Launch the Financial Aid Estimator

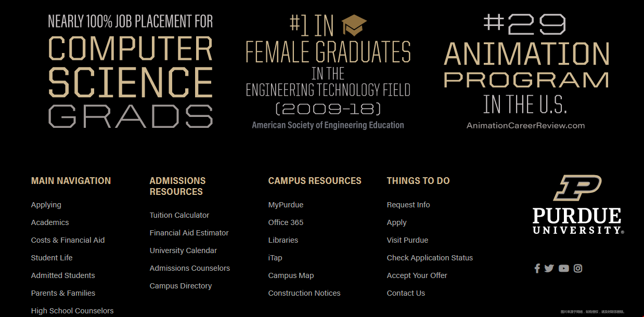pos(189,233)
